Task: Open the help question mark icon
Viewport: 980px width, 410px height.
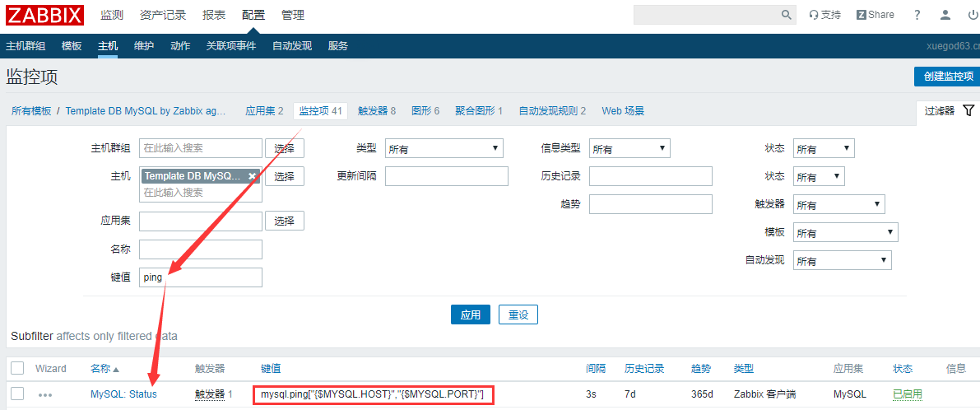Action: coord(917,15)
